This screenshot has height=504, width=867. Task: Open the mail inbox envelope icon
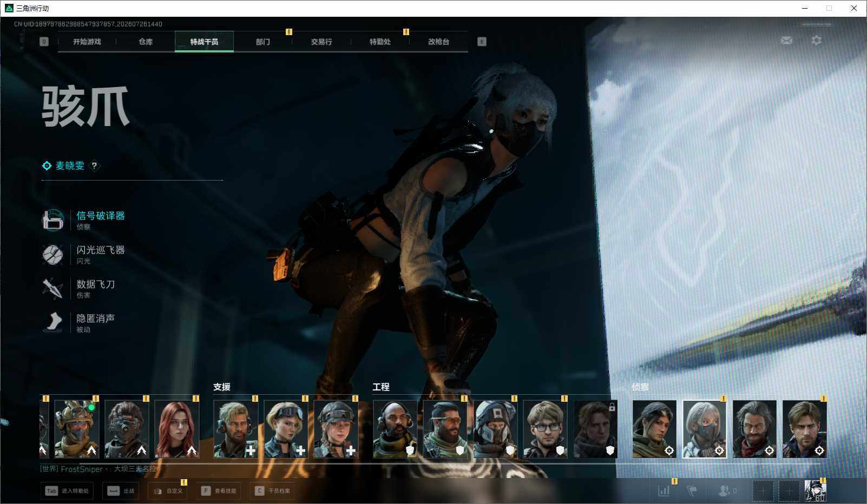point(786,41)
